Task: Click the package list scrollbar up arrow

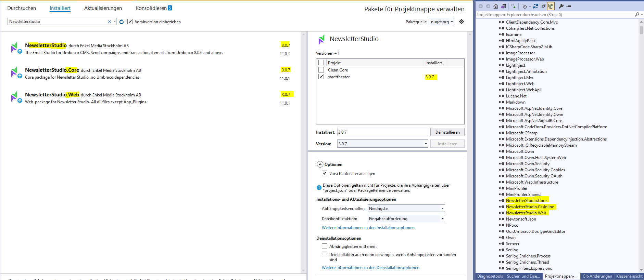Action: pyautogui.click(x=303, y=34)
